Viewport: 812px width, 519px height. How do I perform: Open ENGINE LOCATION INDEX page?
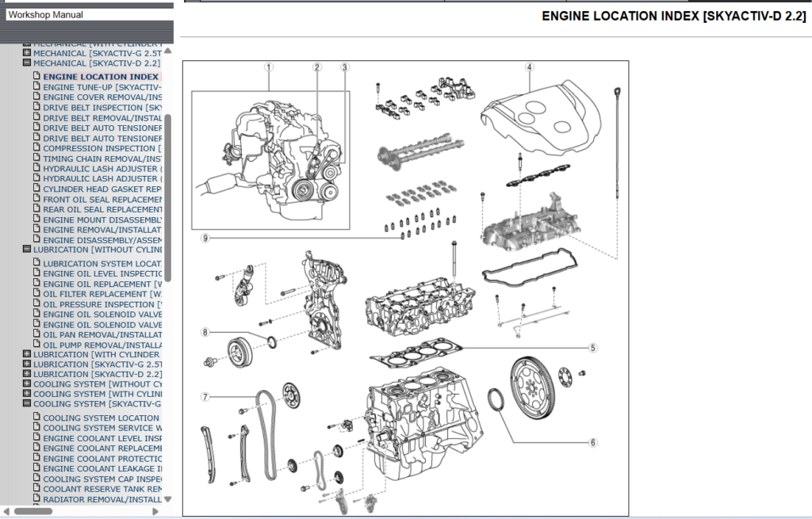tap(101, 77)
